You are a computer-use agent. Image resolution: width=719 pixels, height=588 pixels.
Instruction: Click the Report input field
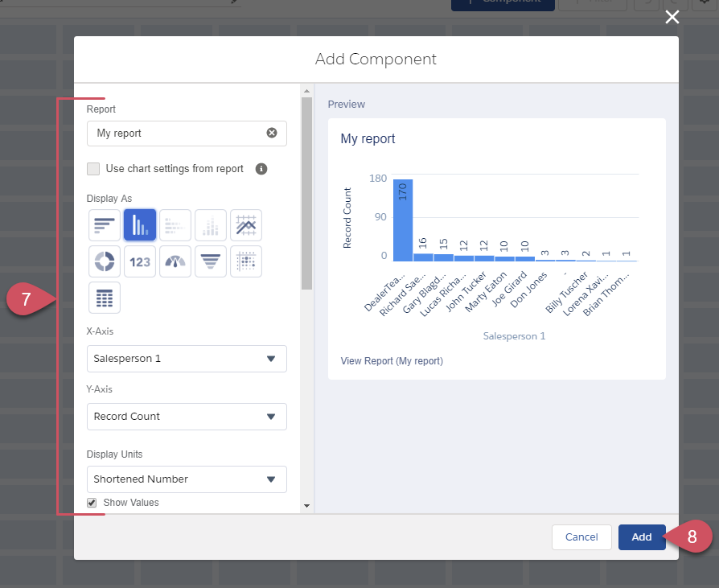[x=187, y=134]
